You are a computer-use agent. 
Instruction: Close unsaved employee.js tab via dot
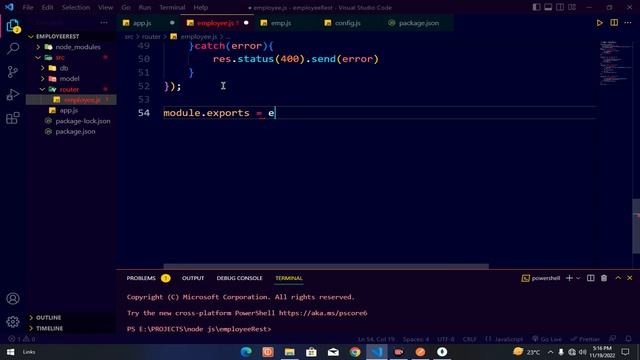click(246, 23)
